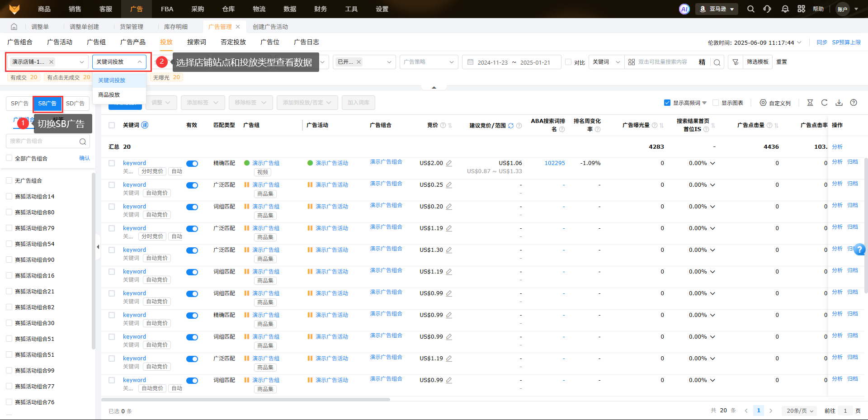Check the 对比 compare checkbox
This screenshot has height=420, width=868.
click(x=569, y=62)
